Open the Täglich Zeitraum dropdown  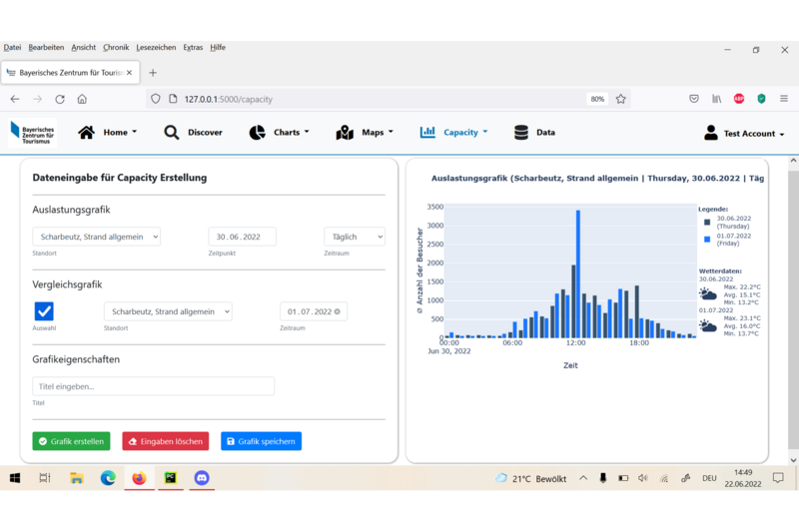(355, 237)
